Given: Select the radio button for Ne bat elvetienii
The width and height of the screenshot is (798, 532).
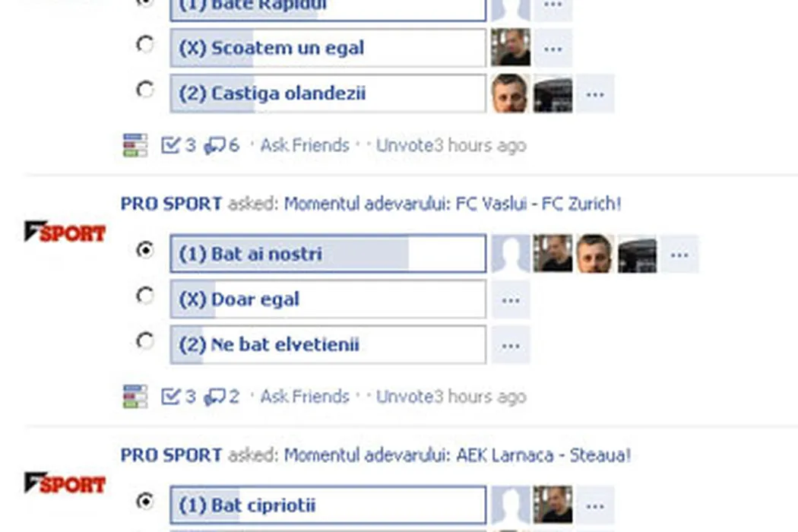Looking at the screenshot, I should 145,341.
